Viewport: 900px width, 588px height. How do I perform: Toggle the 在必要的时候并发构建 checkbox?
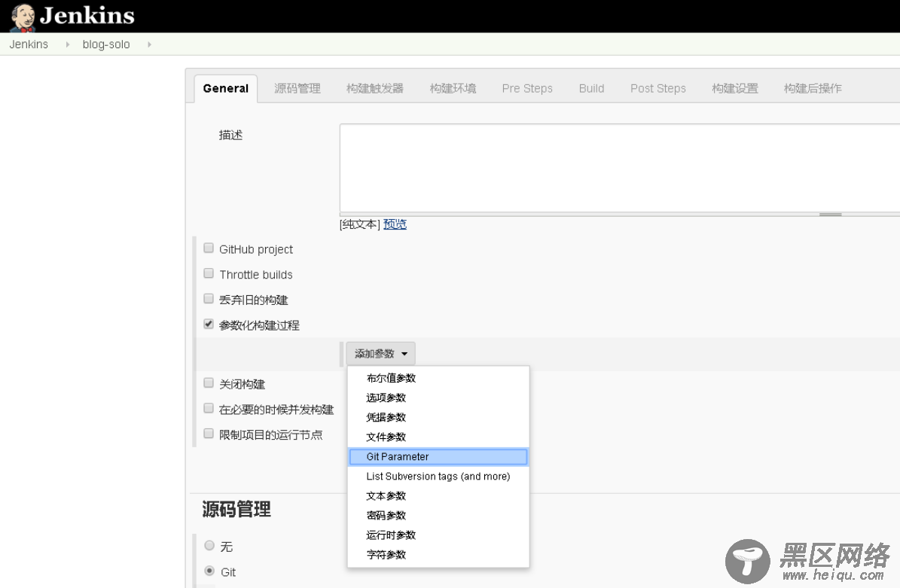tap(209, 409)
